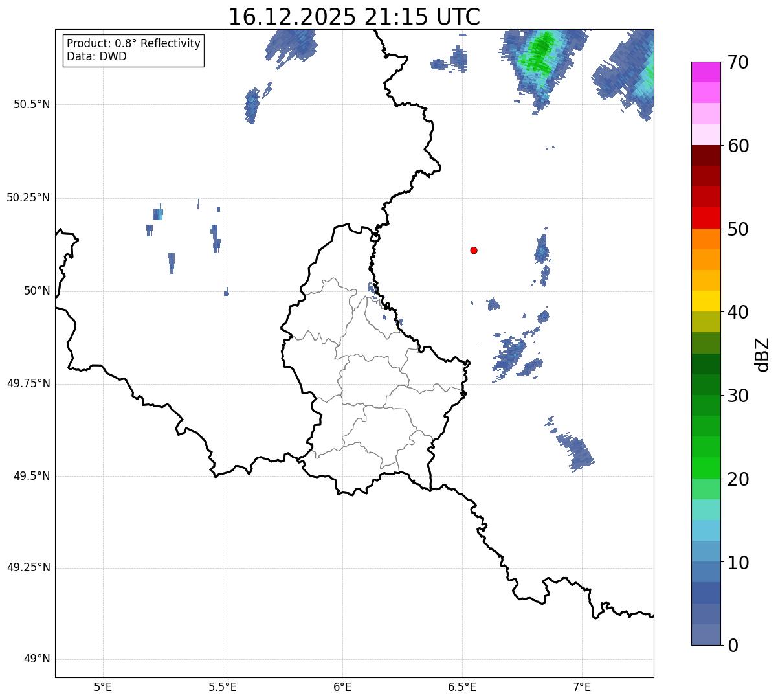
Task: Click the red location marker dot
Action: [474, 250]
